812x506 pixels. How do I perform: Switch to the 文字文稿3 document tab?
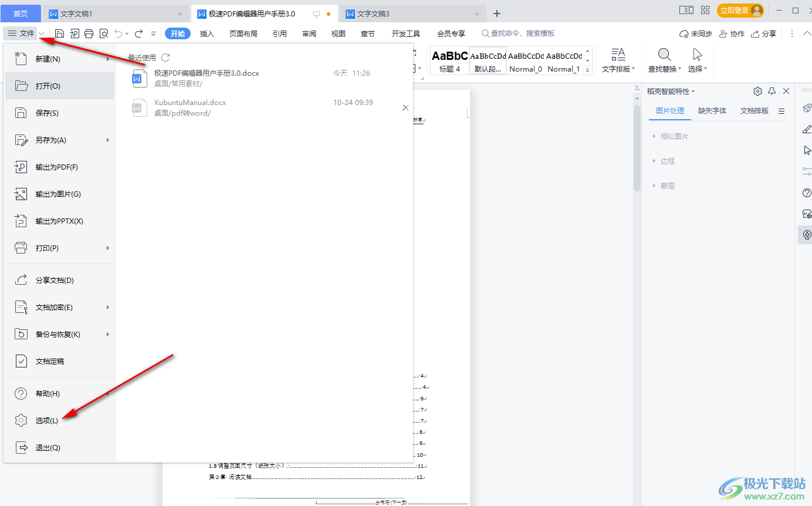coord(413,14)
